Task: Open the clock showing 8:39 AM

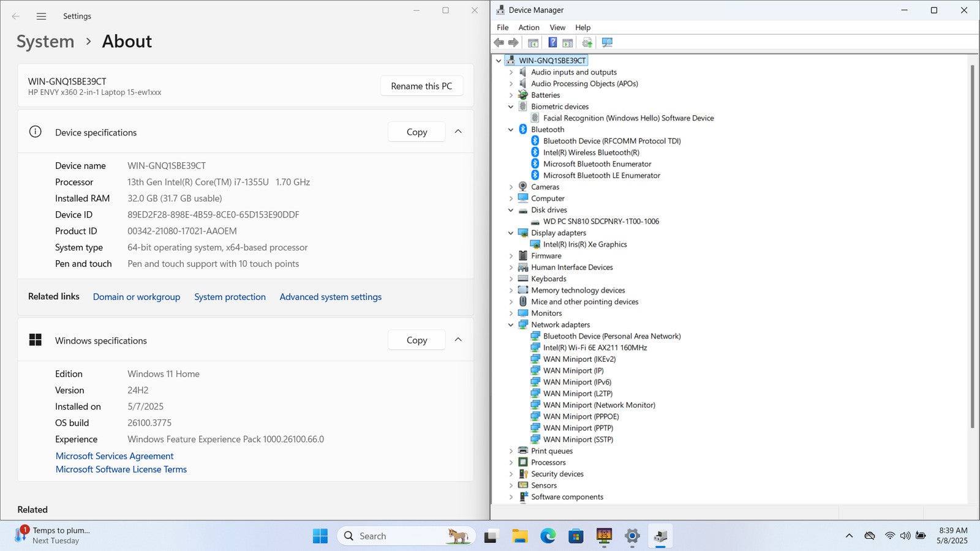Action: 952,536
